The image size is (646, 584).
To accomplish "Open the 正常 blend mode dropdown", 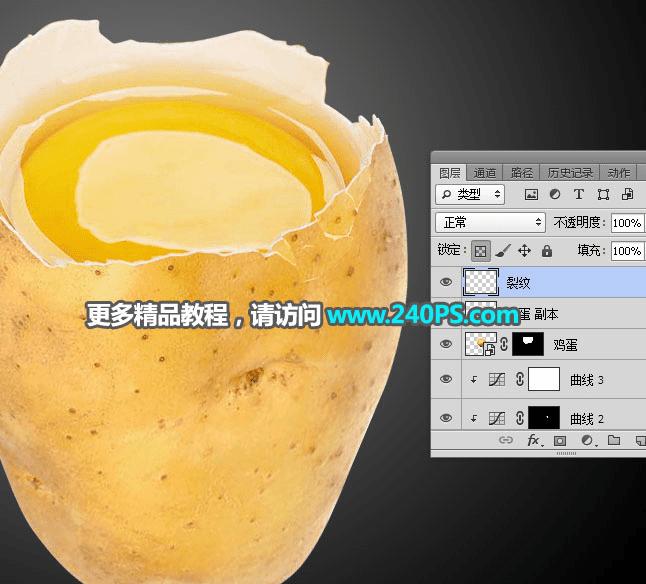I will tap(490, 223).
